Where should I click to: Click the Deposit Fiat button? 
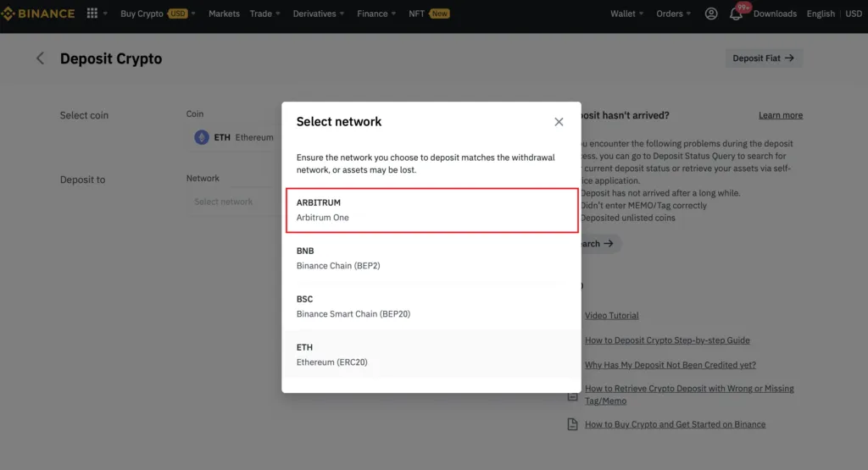click(764, 58)
